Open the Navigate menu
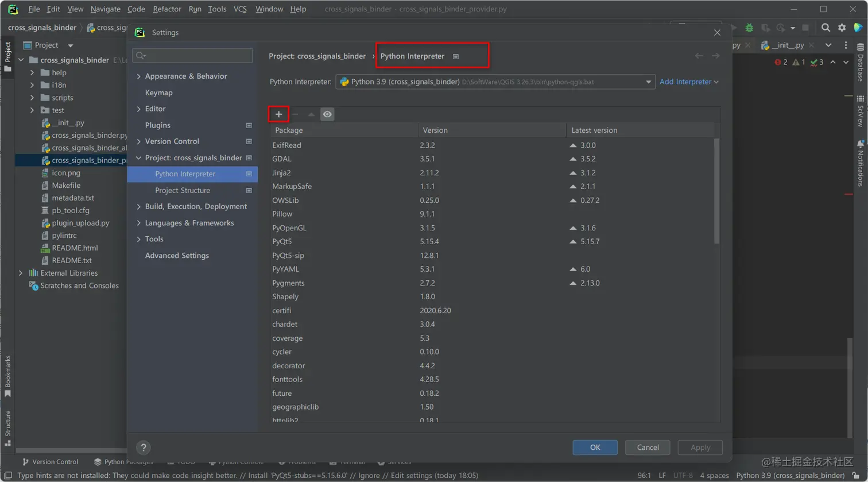Screen dimensions: 868x482 click(x=106, y=9)
